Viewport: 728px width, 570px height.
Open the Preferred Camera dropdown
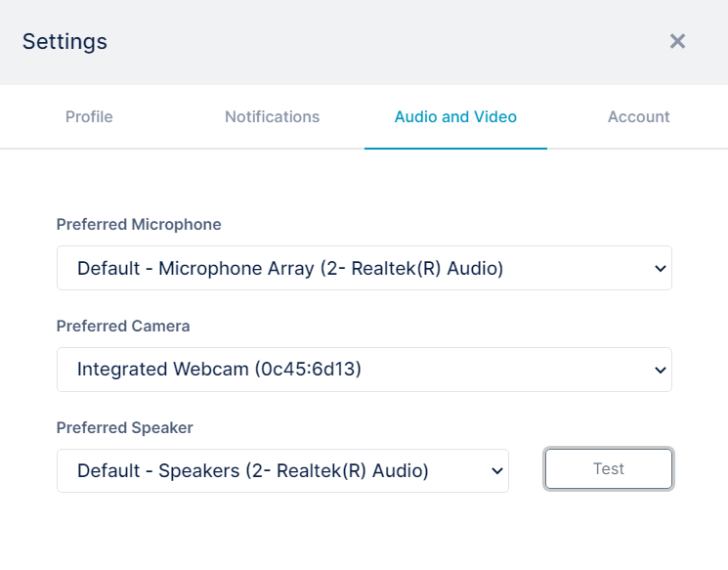pyautogui.click(x=364, y=370)
